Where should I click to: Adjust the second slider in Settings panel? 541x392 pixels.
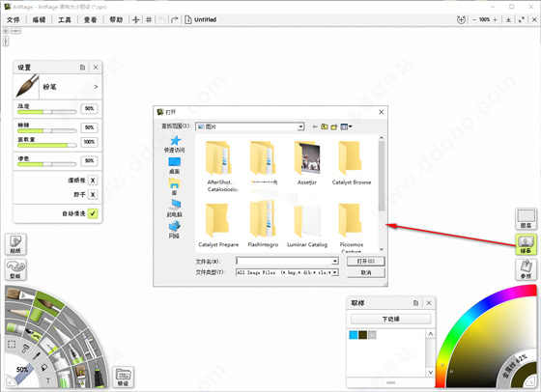(x=47, y=131)
